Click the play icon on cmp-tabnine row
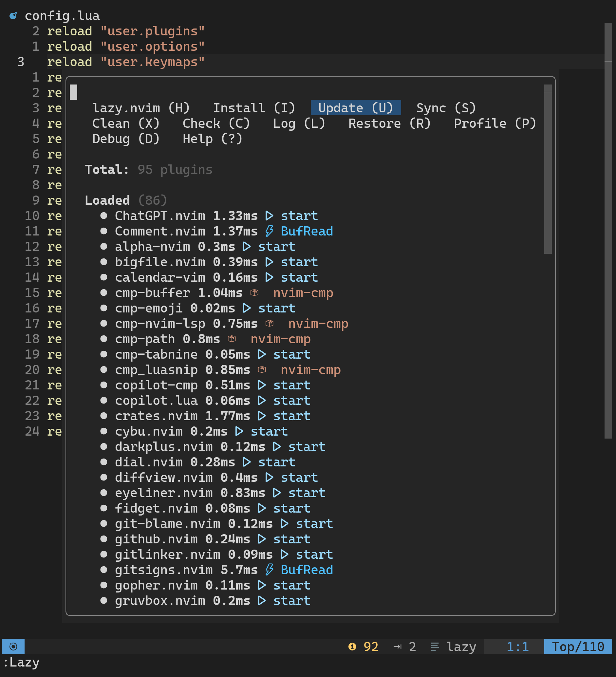 [x=262, y=354]
